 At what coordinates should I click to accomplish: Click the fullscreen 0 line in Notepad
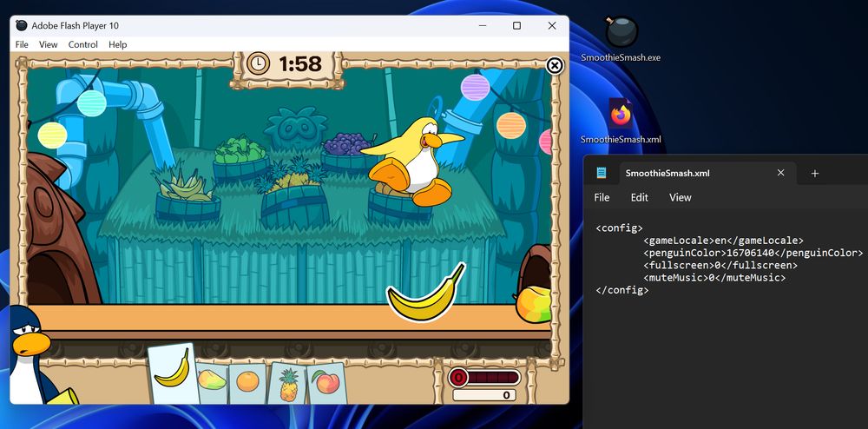click(720, 265)
